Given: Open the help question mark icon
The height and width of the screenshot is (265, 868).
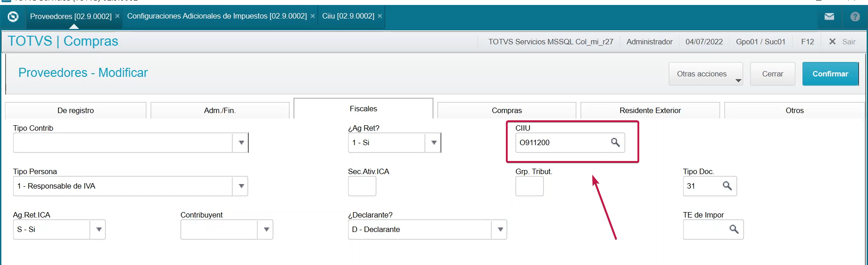Looking at the screenshot, I should (855, 17).
